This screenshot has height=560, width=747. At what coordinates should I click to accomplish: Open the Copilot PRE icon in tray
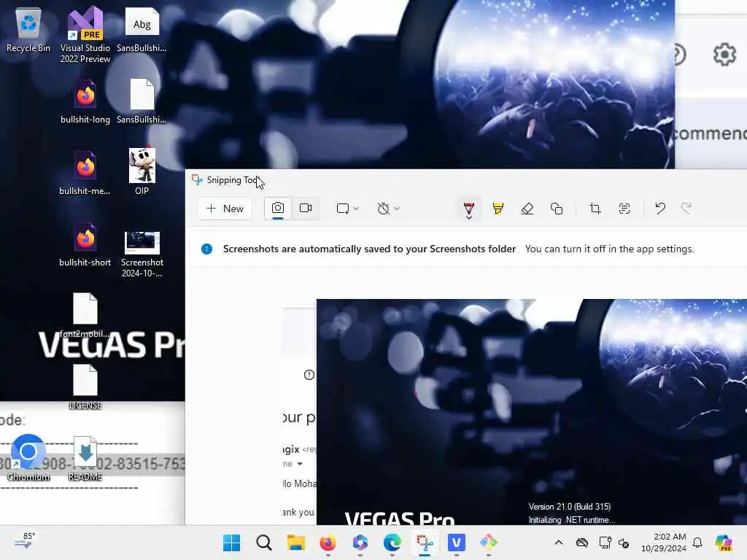point(724,542)
